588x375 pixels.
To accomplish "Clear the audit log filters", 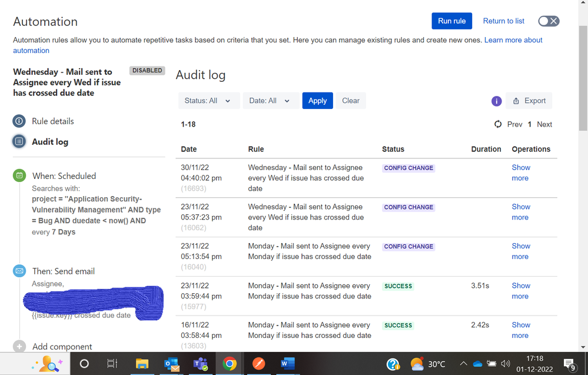I will pyautogui.click(x=351, y=101).
